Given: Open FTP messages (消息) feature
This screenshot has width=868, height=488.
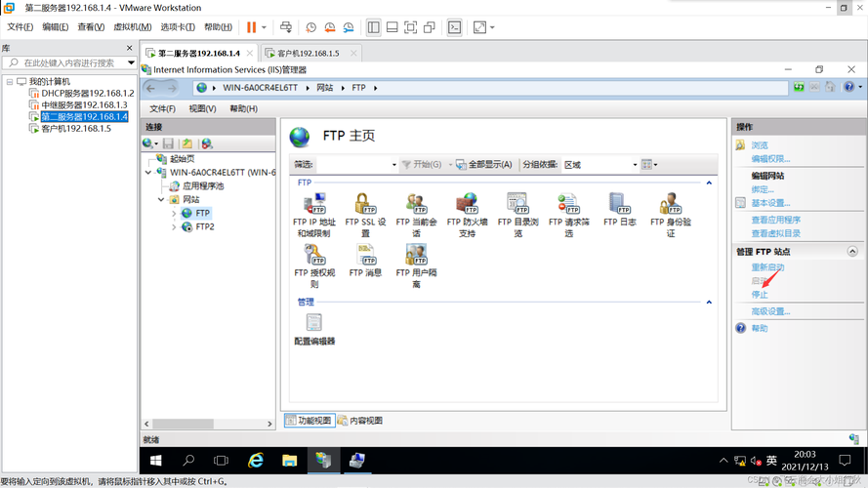Looking at the screenshot, I should click(x=365, y=261).
